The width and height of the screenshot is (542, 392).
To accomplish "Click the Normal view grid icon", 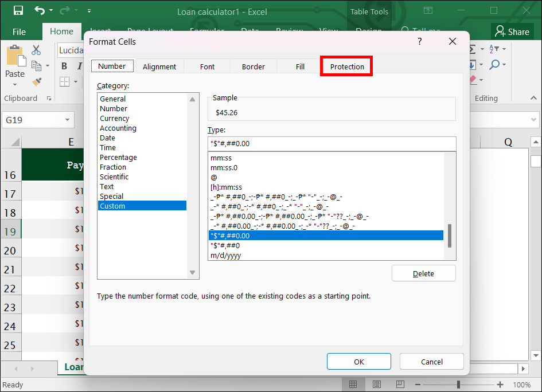I will (353, 385).
